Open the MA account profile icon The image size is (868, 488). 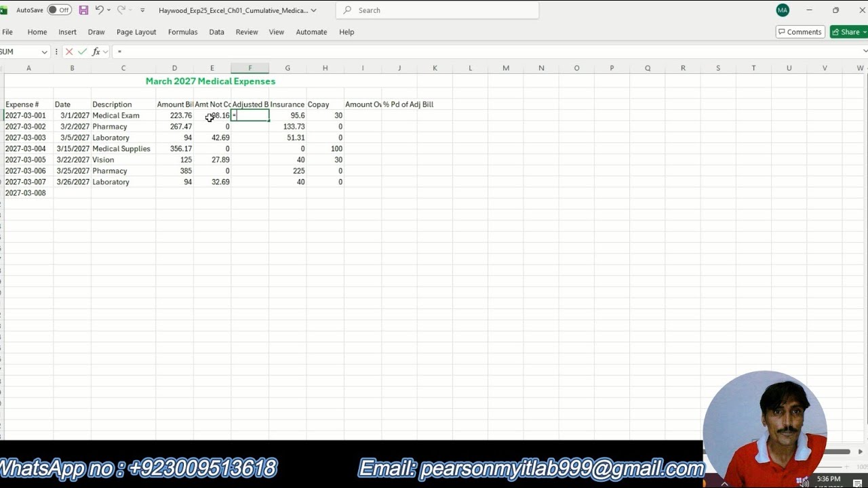(783, 10)
